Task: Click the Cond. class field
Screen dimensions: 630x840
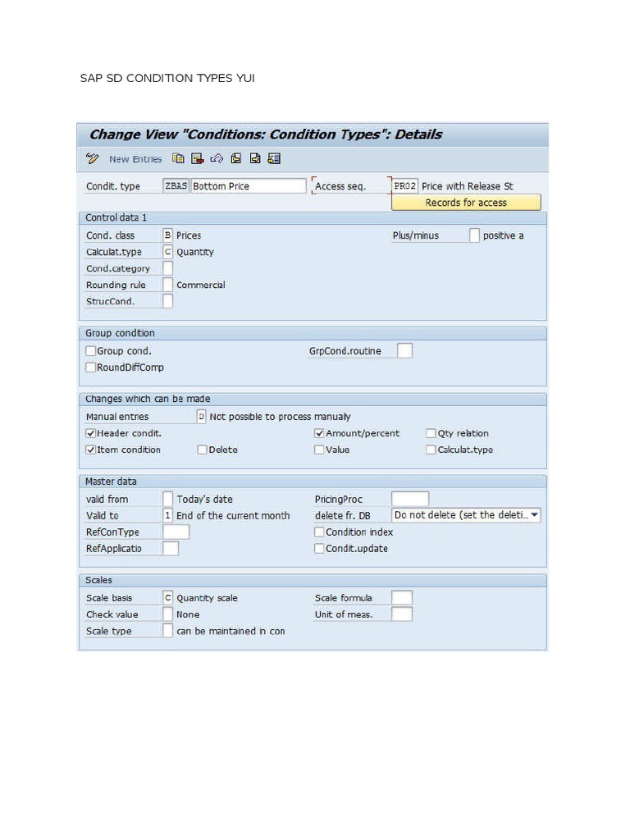Action: (x=167, y=235)
